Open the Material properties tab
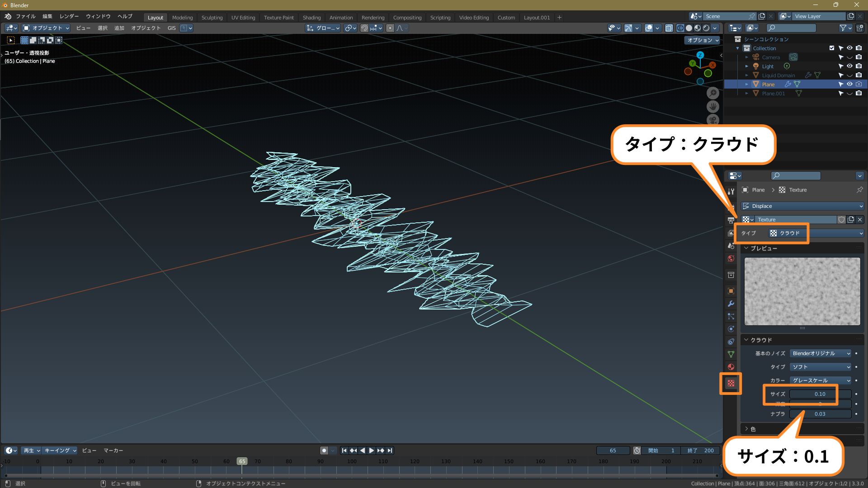Screen dimensions: 868x488 731,366
